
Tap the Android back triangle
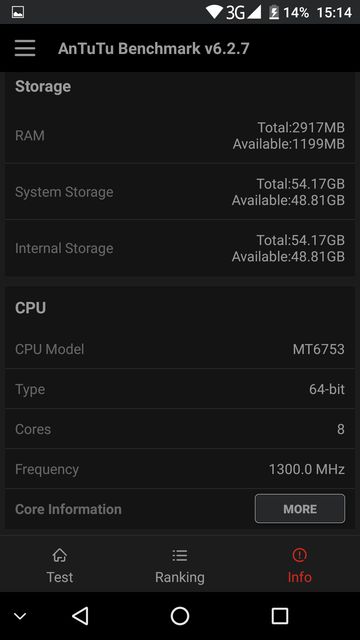pyautogui.click(x=80, y=616)
